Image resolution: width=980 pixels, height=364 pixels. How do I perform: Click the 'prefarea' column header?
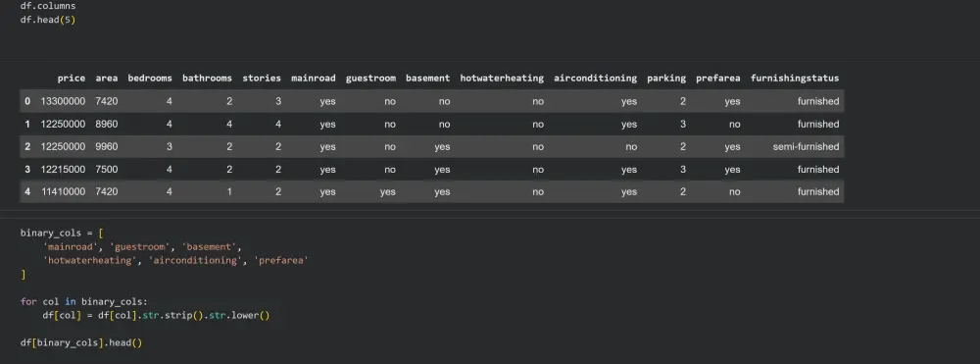[x=718, y=78]
